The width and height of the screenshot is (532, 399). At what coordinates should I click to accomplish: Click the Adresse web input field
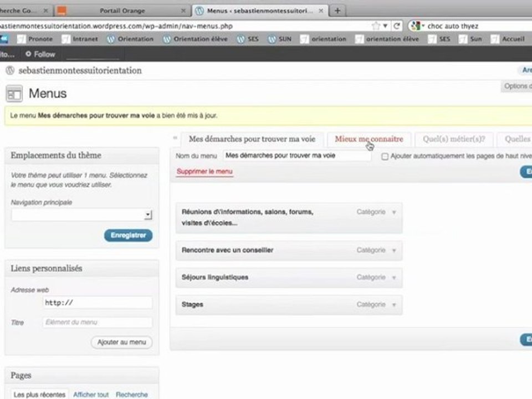[x=98, y=303]
